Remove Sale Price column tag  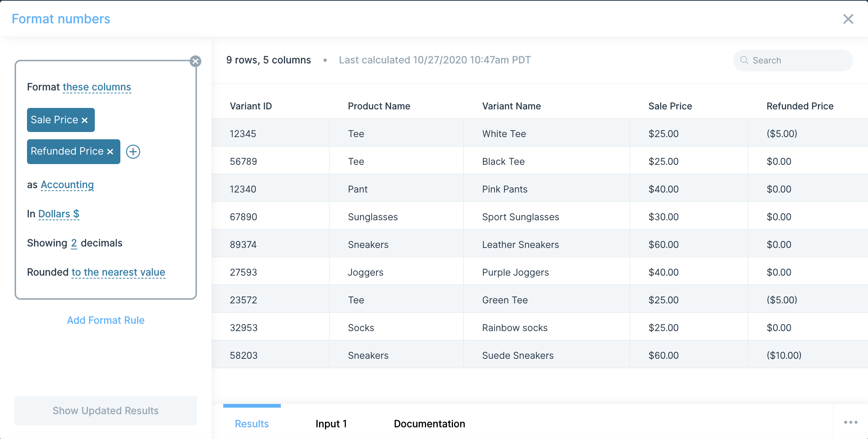(x=85, y=120)
